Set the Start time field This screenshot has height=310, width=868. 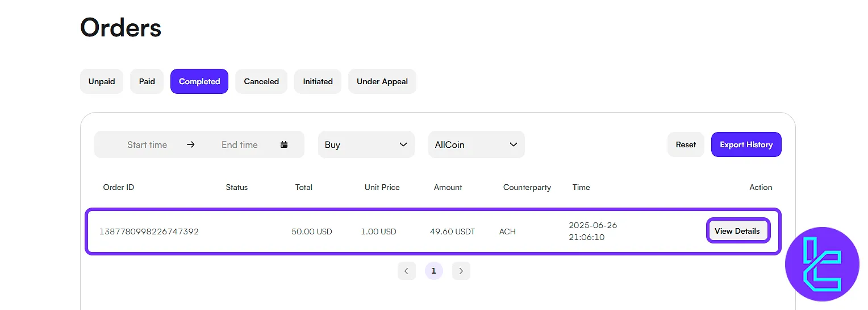point(147,144)
